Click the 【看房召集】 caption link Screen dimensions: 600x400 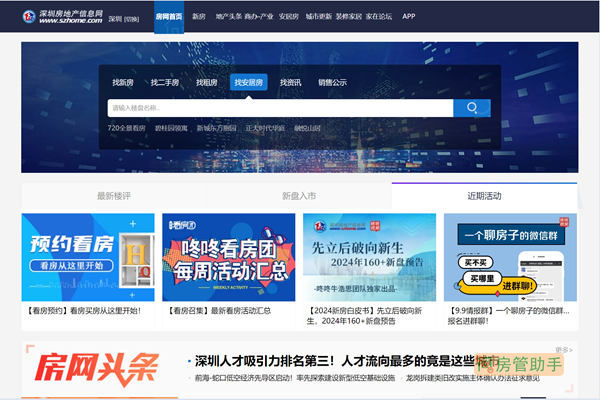point(218,311)
